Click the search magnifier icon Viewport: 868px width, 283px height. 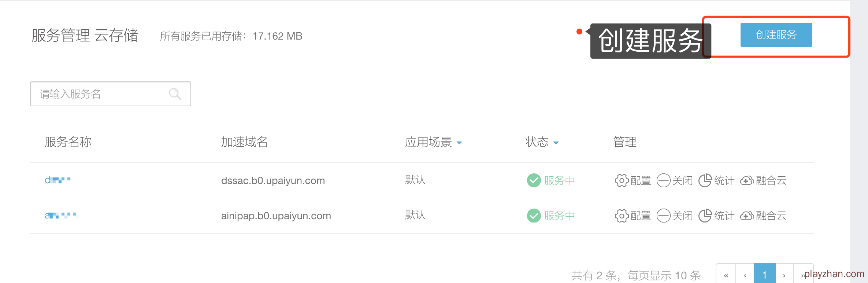pos(175,94)
